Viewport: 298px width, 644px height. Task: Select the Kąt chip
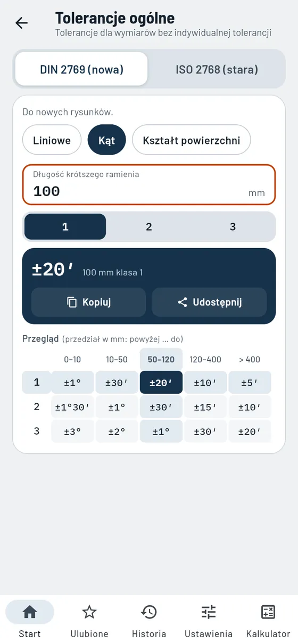tap(106, 140)
